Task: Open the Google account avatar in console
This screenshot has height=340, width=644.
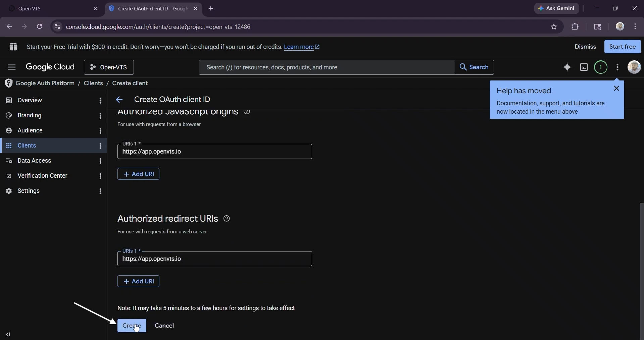Action: point(634,67)
